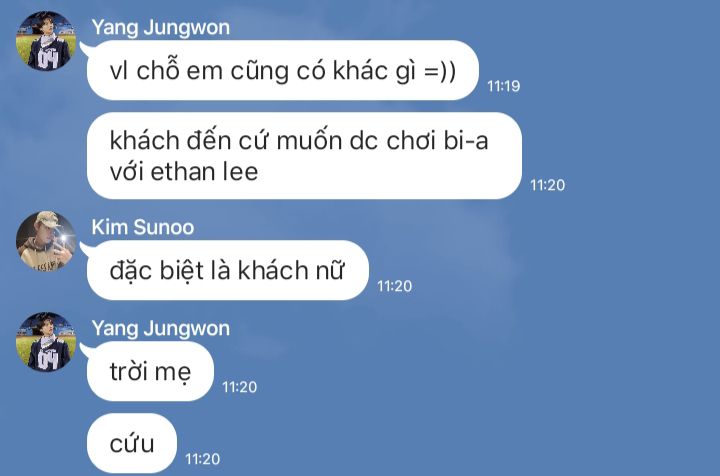The image size is (720, 476).
Task: Open Kim Sunoo's profile picture
Action: point(45,241)
